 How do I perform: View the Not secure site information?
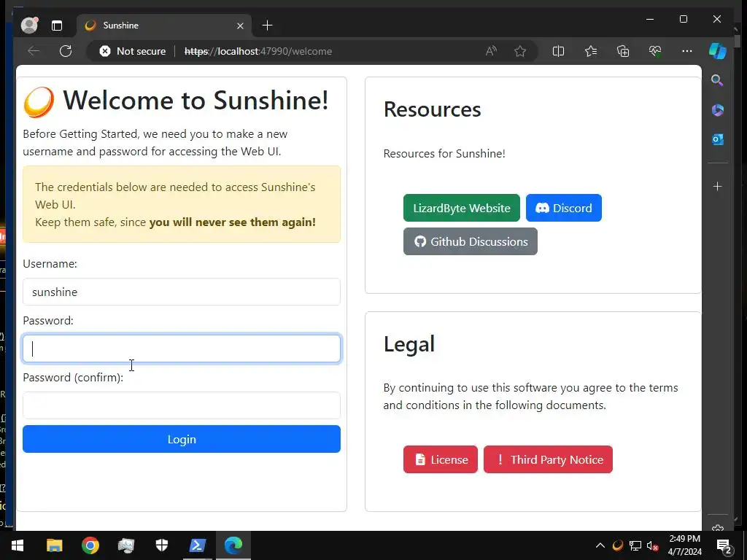133,51
